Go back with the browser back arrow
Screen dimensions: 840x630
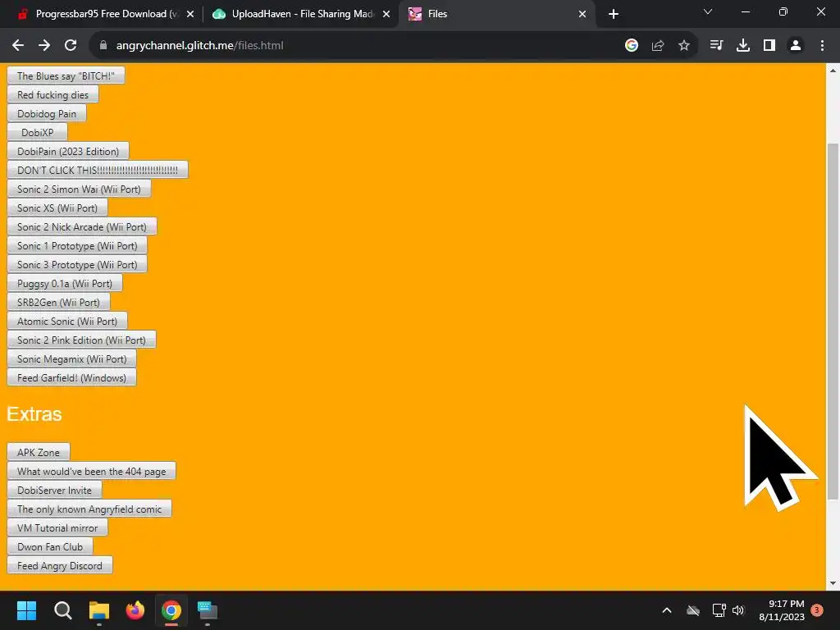[x=18, y=46]
